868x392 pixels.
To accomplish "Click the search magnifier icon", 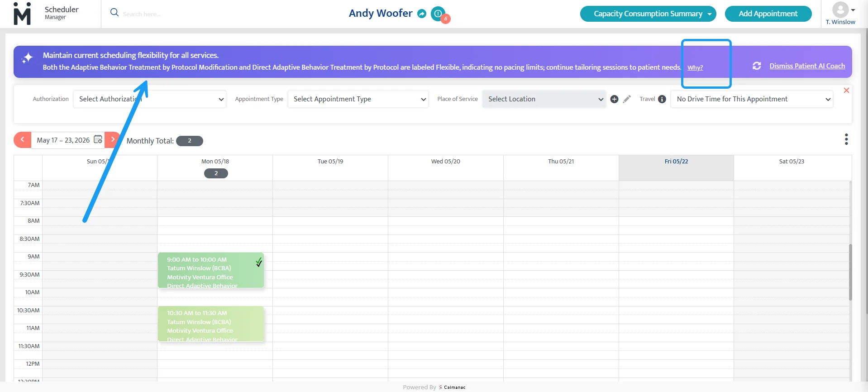I will [114, 12].
